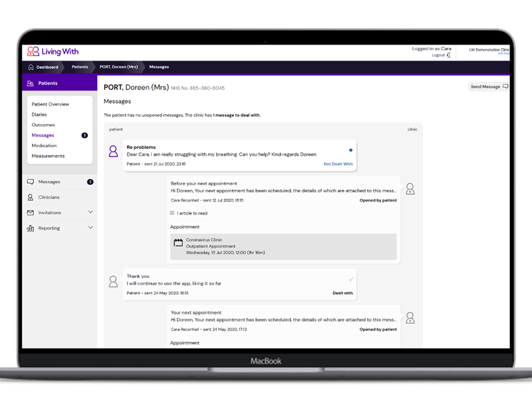Open the Patients breadcrumb tab
The width and height of the screenshot is (532, 399).
tap(80, 67)
